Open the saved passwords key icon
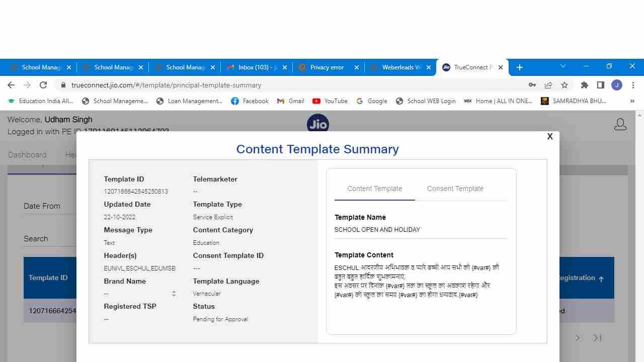644x362 pixels. [532, 85]
